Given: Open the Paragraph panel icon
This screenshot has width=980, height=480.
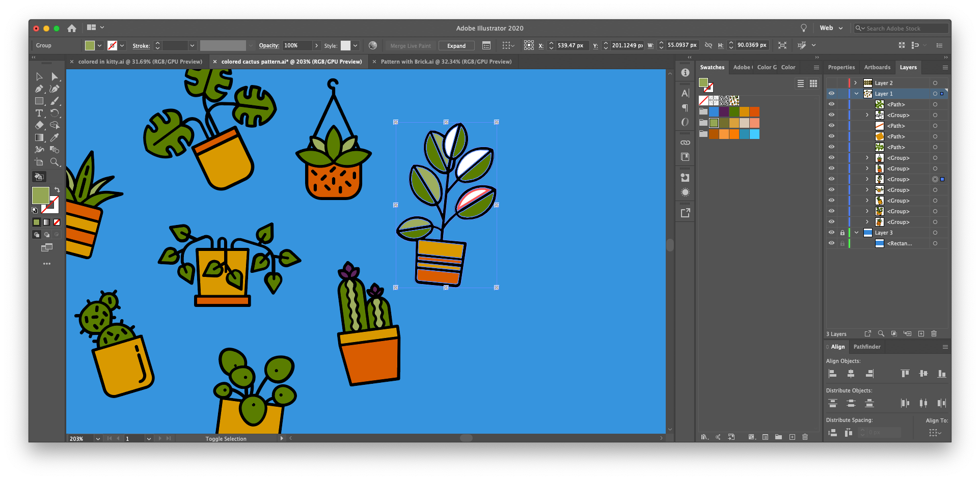Looking at the screenshot, I should [685, 108].
